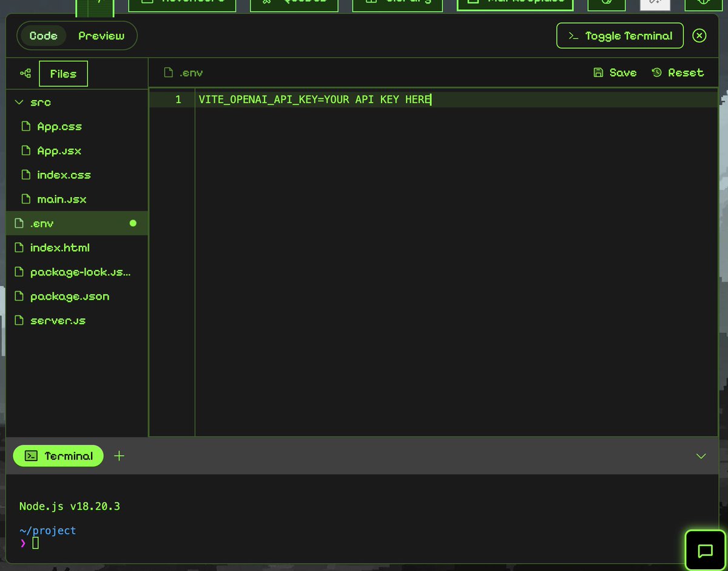Click the unsaved-changes dot on .env
Viewport: 728px width, 571px height.
pos(133,223)
